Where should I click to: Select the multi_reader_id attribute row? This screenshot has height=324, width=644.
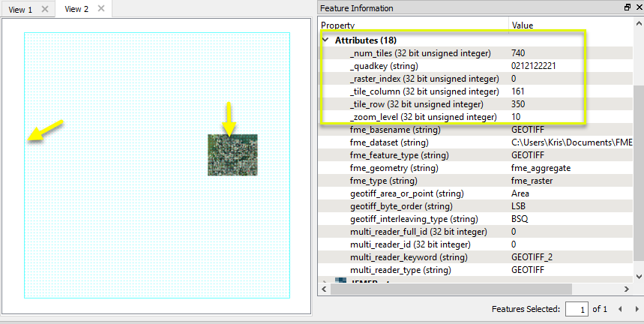[x=476, y=244]
